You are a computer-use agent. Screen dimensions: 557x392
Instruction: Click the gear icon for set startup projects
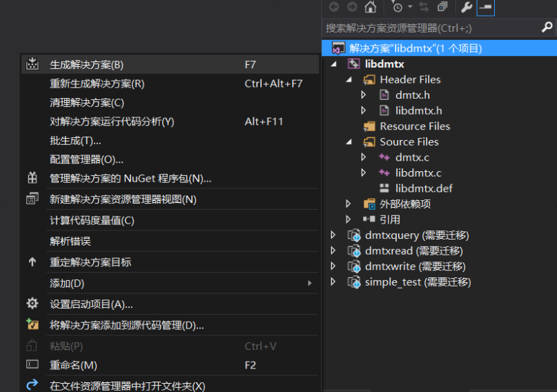pos(32,304)
